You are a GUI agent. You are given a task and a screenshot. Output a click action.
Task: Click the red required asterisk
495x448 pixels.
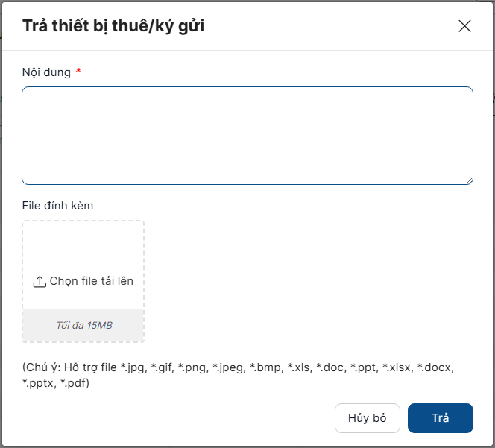[78, 72]
